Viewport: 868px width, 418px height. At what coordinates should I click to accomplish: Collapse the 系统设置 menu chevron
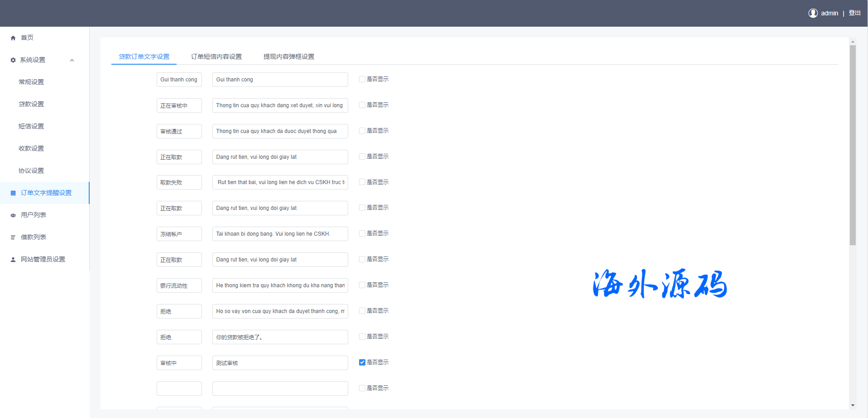coord(72,60)
